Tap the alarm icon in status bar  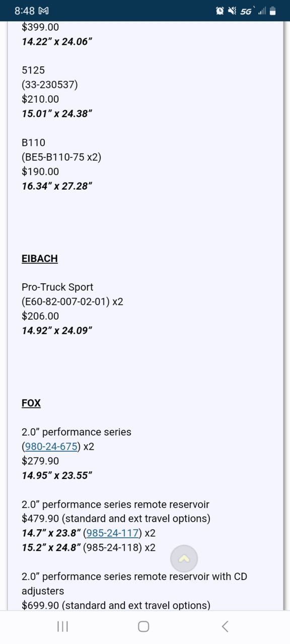click(220, 11)
